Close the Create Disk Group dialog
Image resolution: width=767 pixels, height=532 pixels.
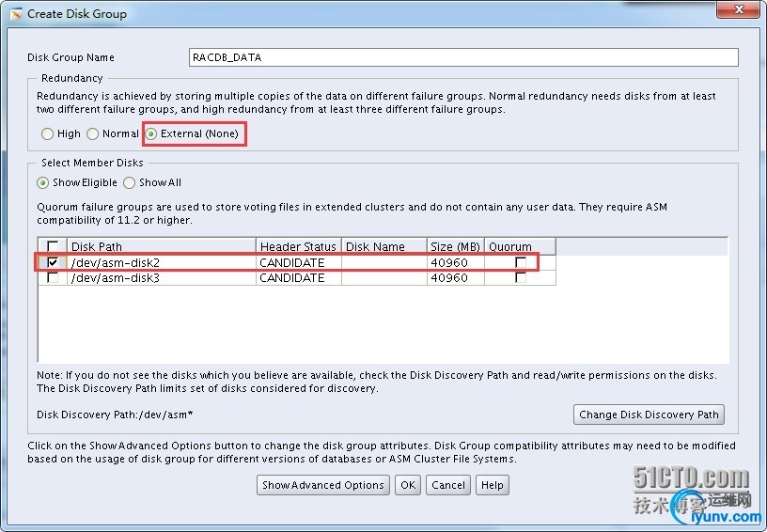click(739, 9)
